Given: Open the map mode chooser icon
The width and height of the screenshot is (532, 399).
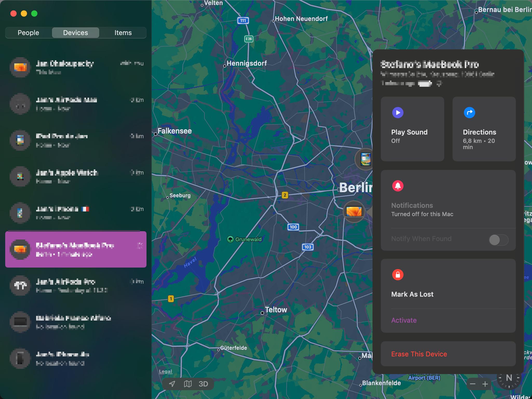Looking at the screenshot, I should (188, 384).
